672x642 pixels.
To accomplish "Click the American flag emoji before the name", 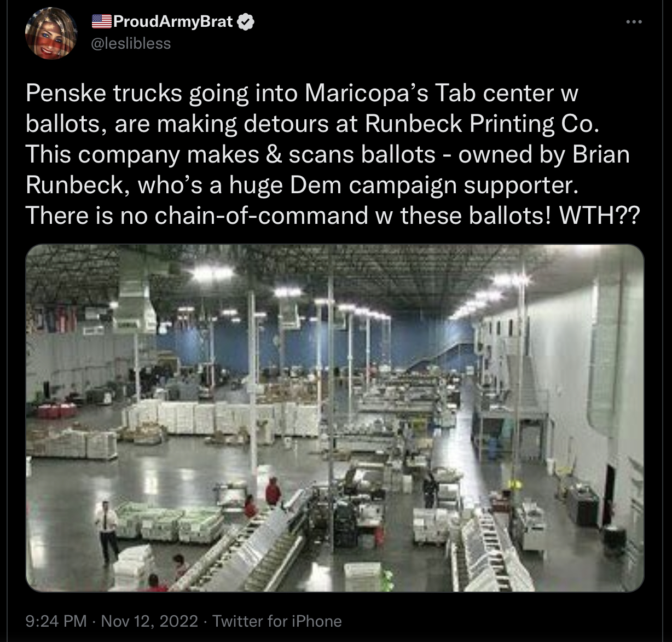I will pyautogui.click(x=101, y=22).
